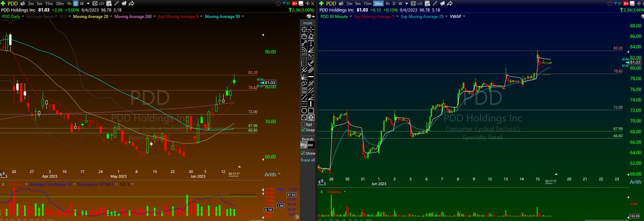The image size is (644, 221).
Task: Click the share arrow icon on right chart
Action: click(x=450, y=4)
